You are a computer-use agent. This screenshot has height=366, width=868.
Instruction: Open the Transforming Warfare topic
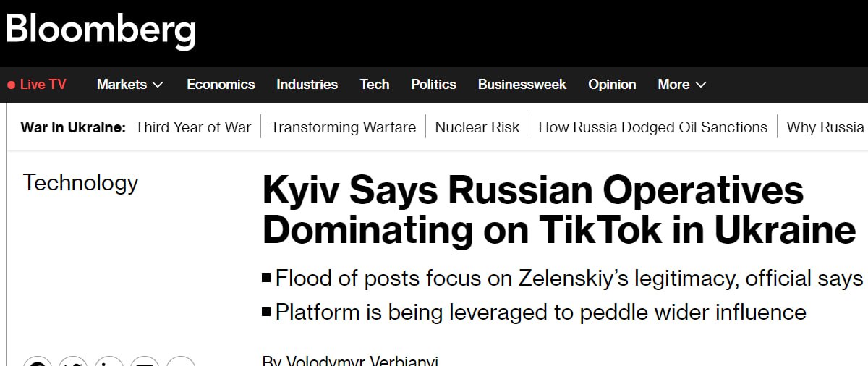[344, 127]
